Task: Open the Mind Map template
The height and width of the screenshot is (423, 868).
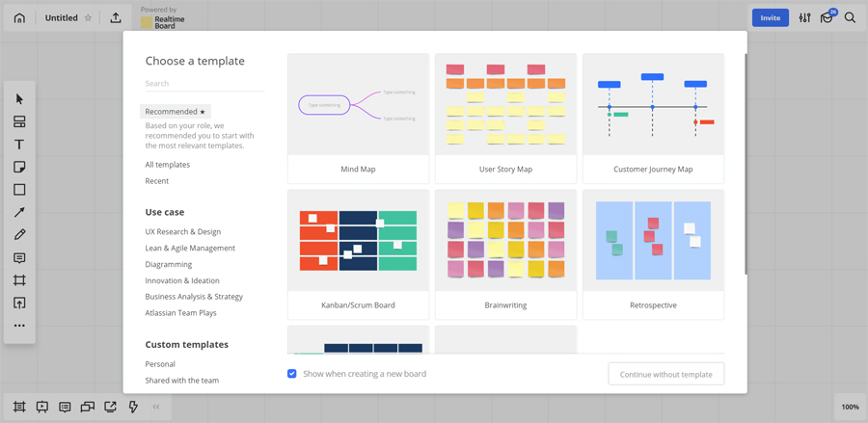Action: (358, 119)
